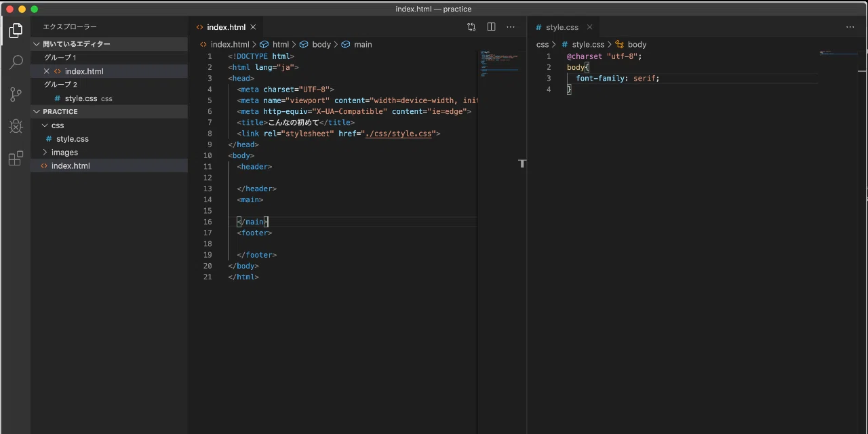
Task: Open the Extensions view
Action: (x=15, y=159)
